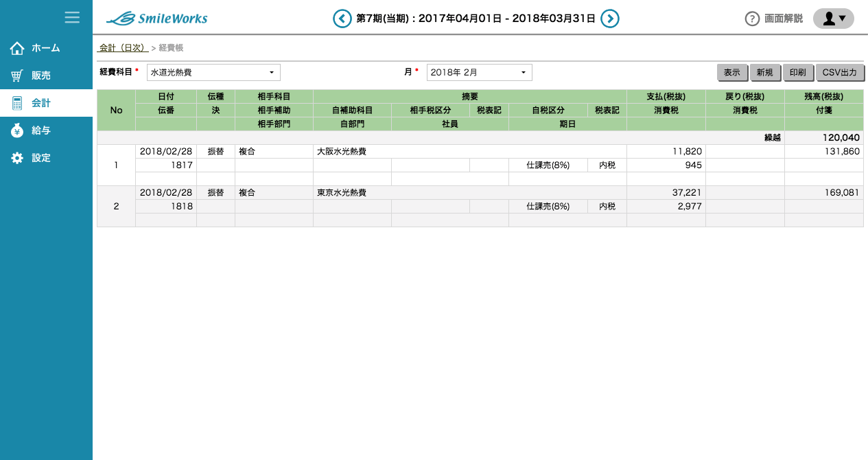
Task: Click the 会計 calculator icon
Action: [x=17, y=103]
